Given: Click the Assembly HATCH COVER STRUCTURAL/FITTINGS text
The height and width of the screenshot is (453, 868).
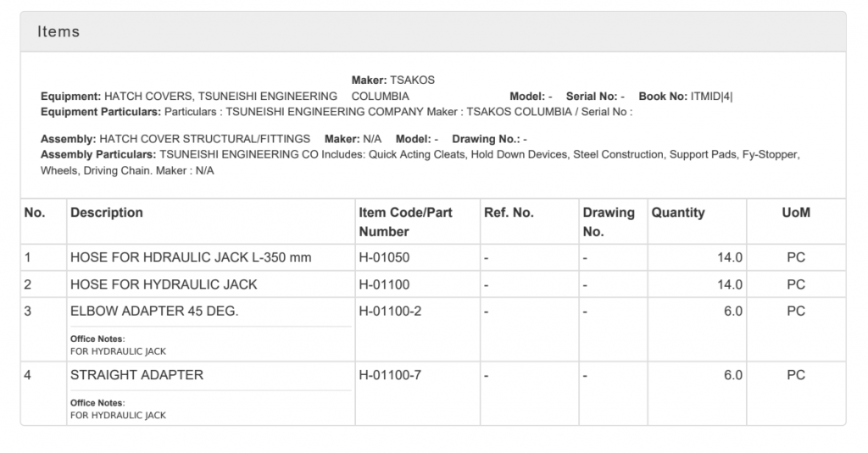Looking at the screenshot, I should pos(205,139).
